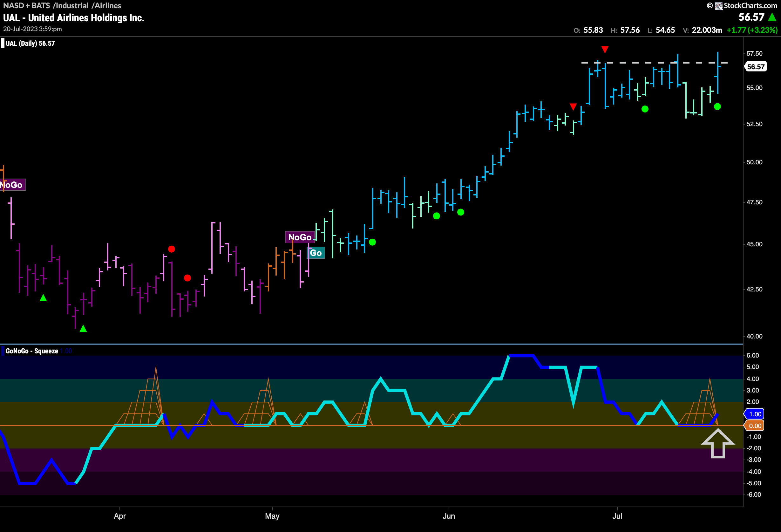Click the blue swatch beside GoNoGo - Squeeze
The width and height of the screenshot is (781, 532).
(x=3, y=351)
